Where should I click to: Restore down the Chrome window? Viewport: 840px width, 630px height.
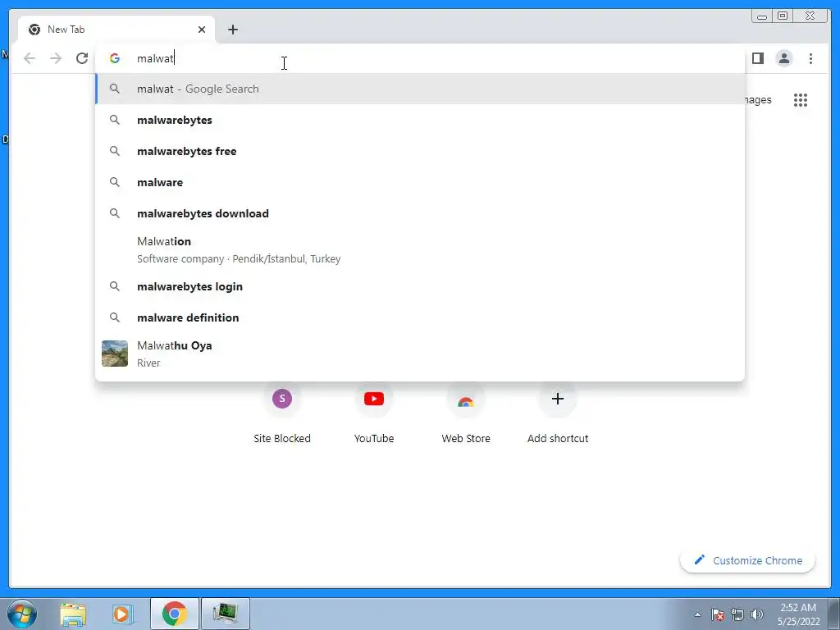coord(783,16)
